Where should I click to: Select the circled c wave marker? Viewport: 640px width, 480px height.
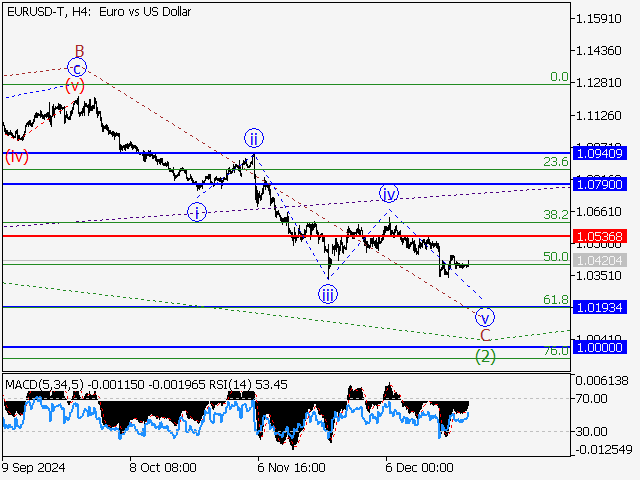tap(77, 68)
